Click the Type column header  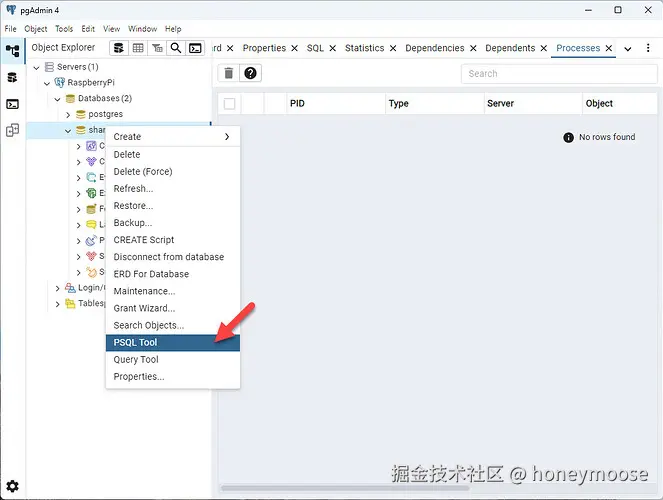coord(435,104)
